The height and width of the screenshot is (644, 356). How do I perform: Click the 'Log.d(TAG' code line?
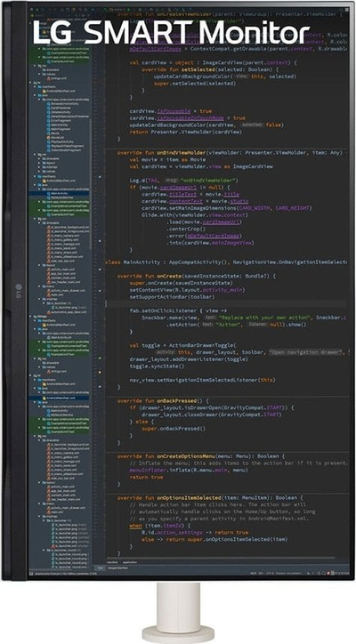tap(184, 181)
